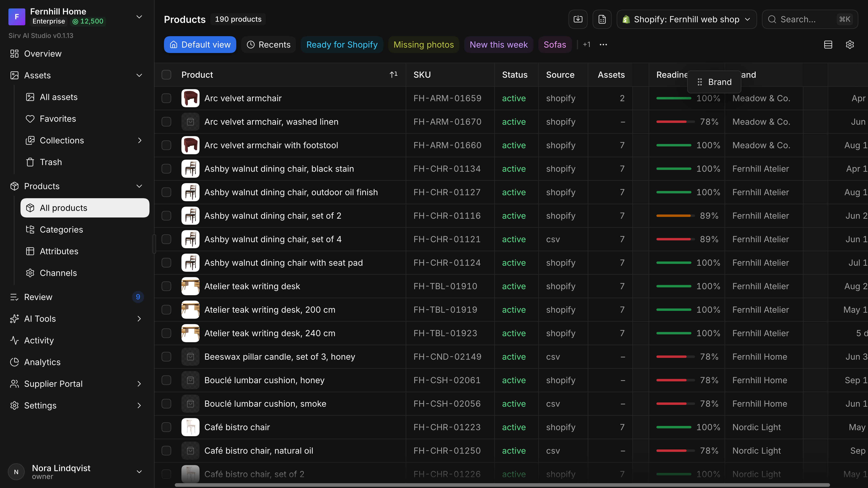Expand the Collections submenu
This screenshot has height=488, width=868.
click(x=139, y=140)
